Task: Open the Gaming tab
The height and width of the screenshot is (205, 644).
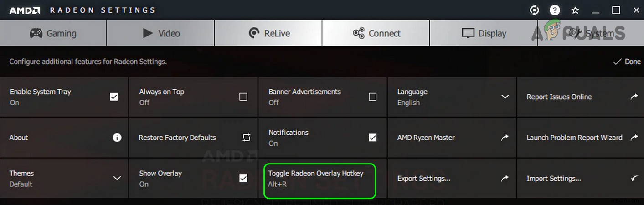Action: (x=53, y=33)
